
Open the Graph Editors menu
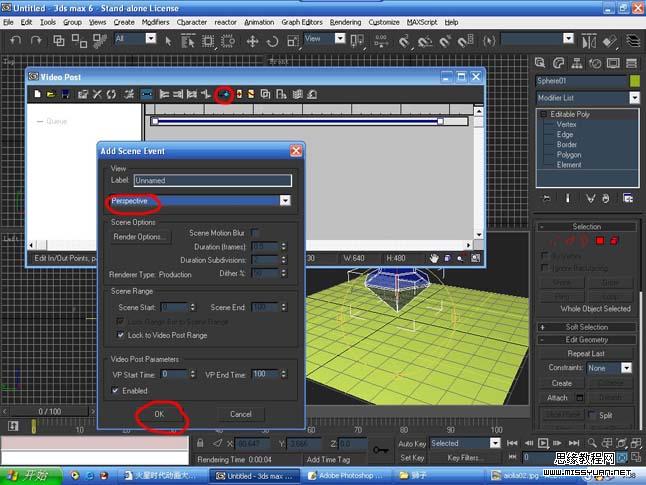[x=302, y=22]
